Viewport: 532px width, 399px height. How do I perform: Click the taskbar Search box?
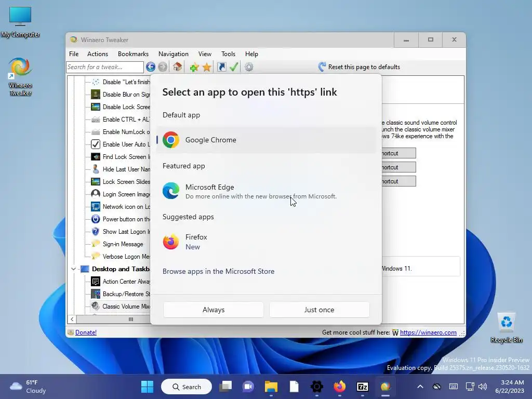tap(187, 387)
